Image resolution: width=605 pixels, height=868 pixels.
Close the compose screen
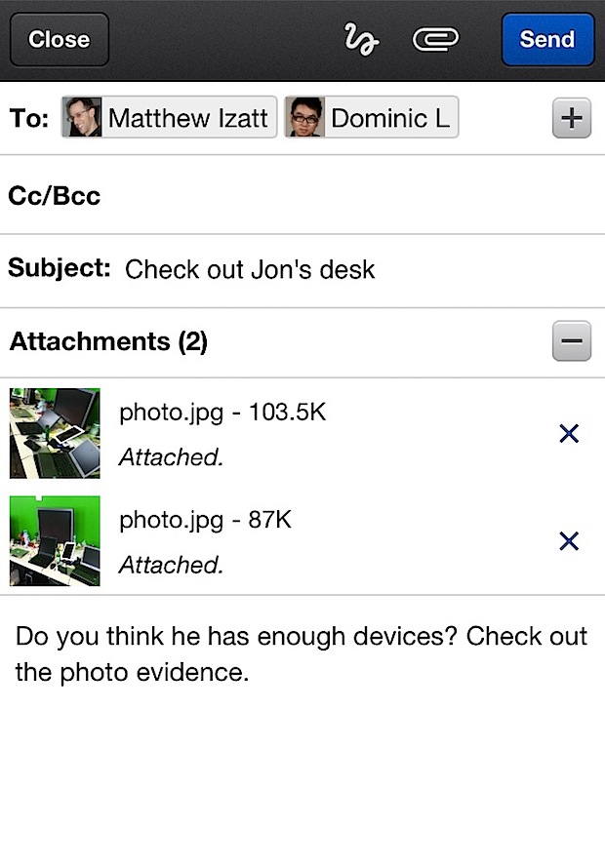[59, 40]
